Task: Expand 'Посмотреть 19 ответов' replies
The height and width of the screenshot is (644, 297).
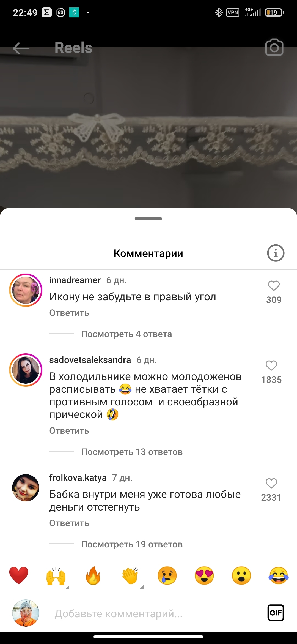Action: pyautogui.click(x=132, y=544)
